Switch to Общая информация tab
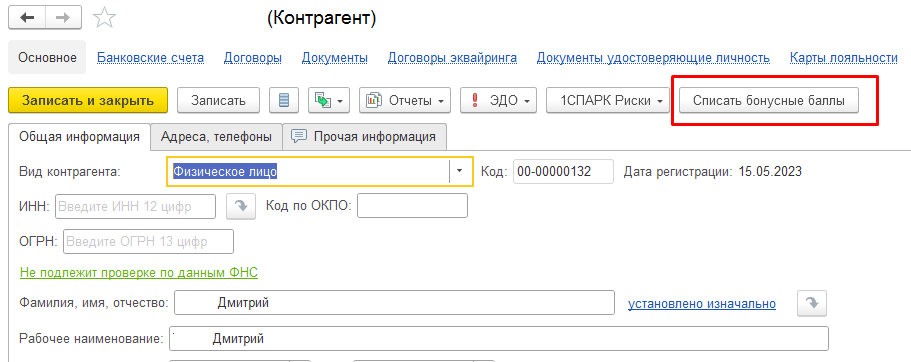This screenshot has width=911, height=362. click(80, 137)
